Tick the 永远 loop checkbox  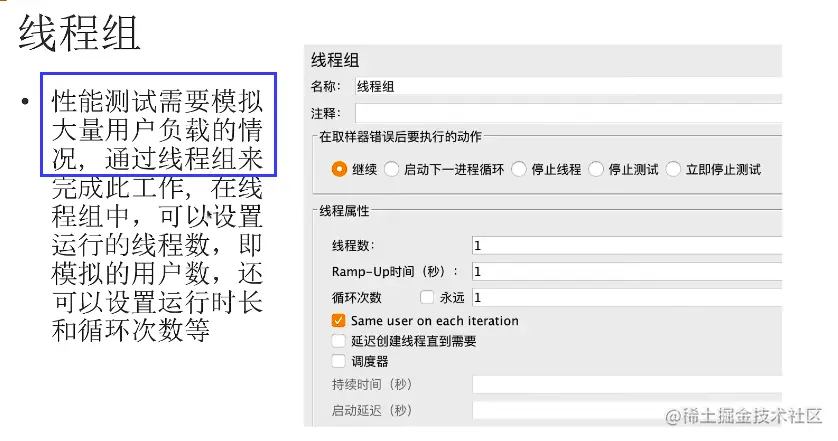426,297
